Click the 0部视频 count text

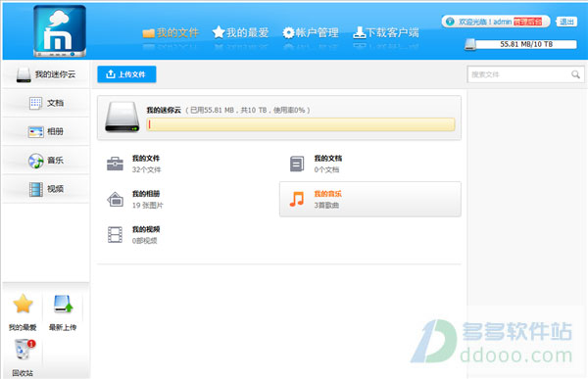click(x=144, y=241)
